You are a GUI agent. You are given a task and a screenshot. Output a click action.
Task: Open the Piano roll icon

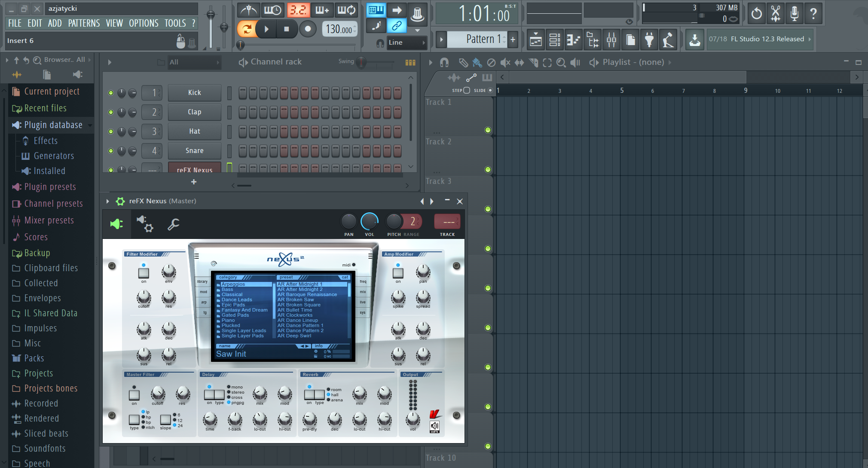point(573,40)
